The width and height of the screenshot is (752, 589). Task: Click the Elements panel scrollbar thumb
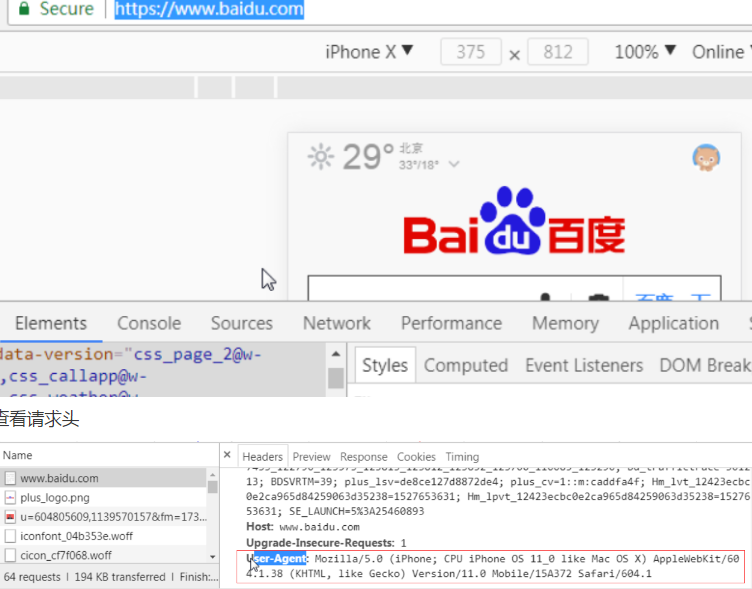[336, 378]
